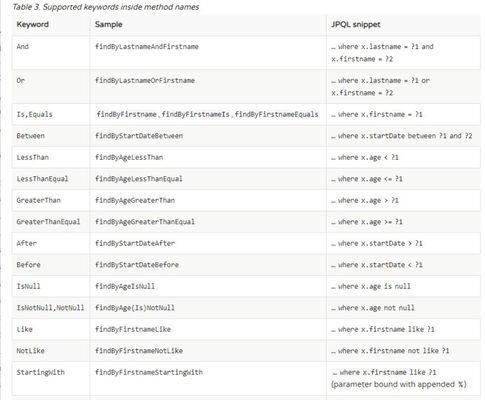Select the findByFirstnameStartingWith sample

point(149,372)
